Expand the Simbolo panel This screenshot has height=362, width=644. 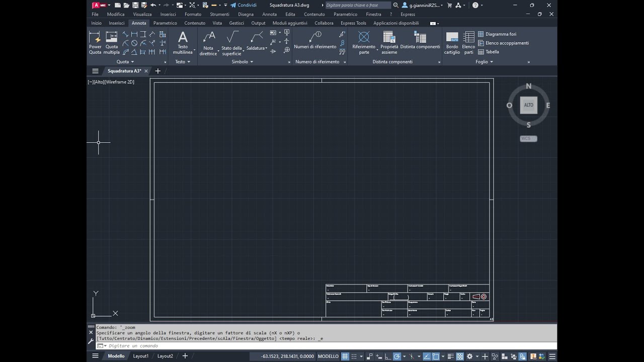243,62
